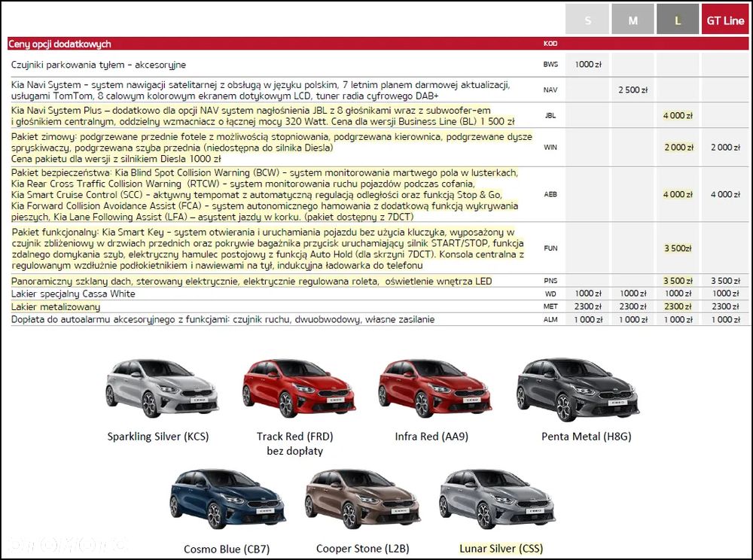This screenshot has width=753, height=560.
Task: Click the 'Pakiet bezpieczeństwa' description
Action: pyautogui.click(x=264, y=195)
